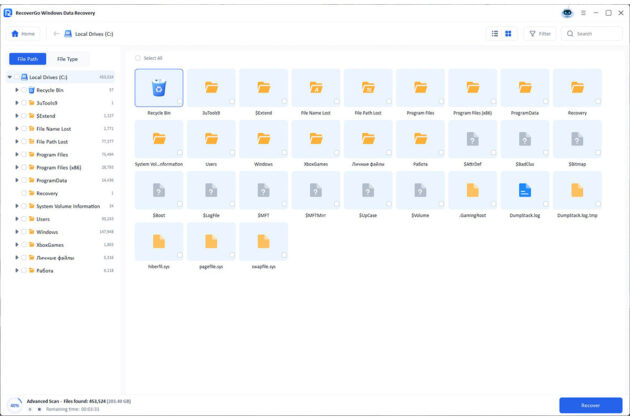Check the Program Files tree checkbox
The height and width of the screenshot is (420, 630).
24,154
